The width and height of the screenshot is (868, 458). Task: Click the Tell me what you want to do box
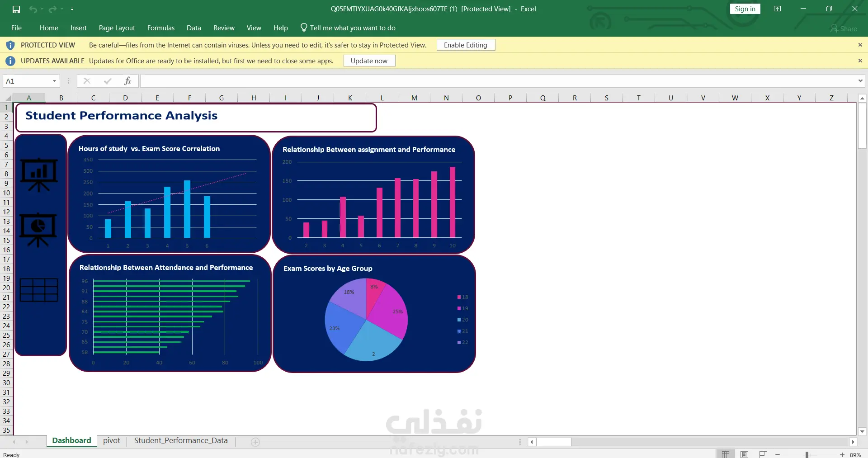(348, 28)
